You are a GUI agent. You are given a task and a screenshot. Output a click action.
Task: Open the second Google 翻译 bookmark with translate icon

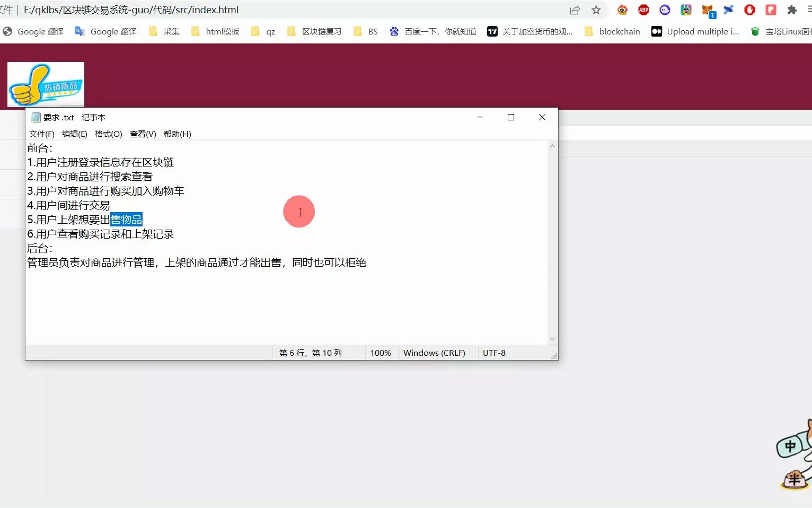pyautogui.click(x=106, y=32)
